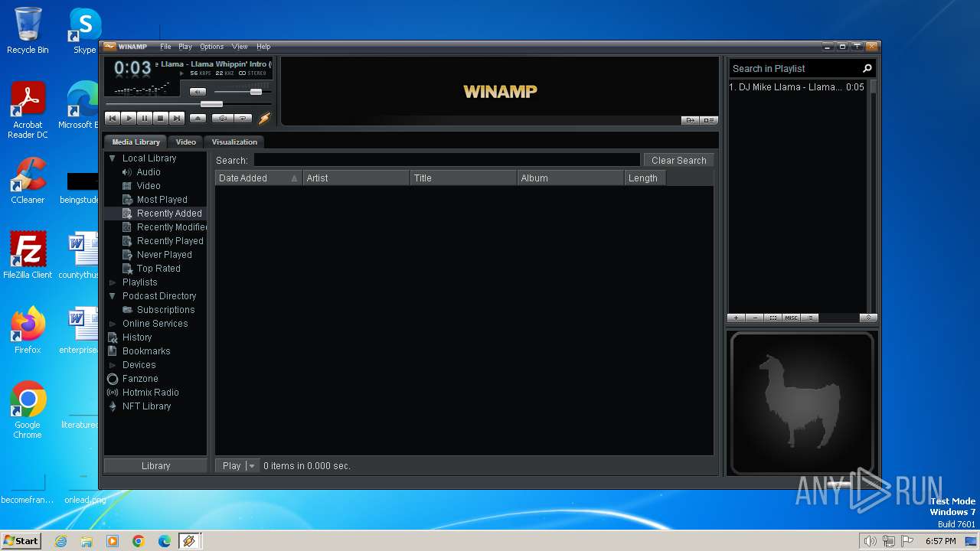The width and height of the screenshot is (980, 551).
Task: Mute audio with the speaker button
Action: tap(198, 92)
